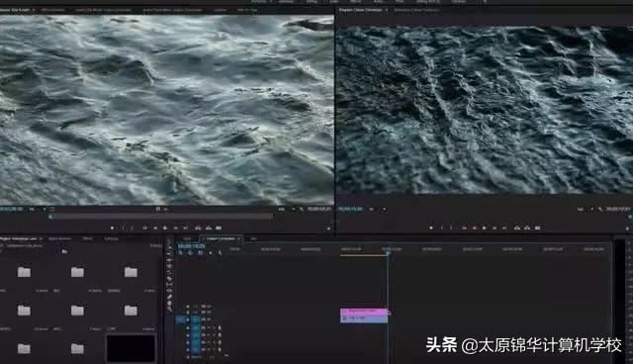Click Extract button in Program monitor
633x364 pixels.
click(x=527, y=227)
